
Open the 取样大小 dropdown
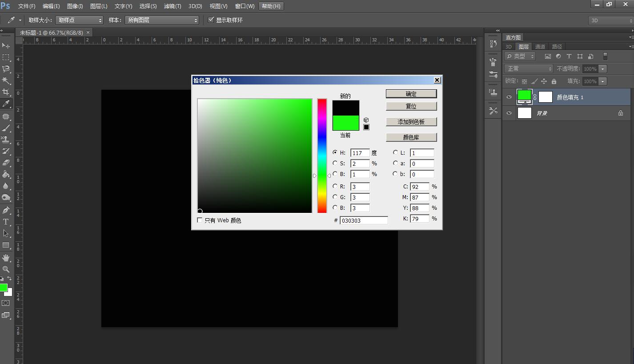click(x=79, y=20)
